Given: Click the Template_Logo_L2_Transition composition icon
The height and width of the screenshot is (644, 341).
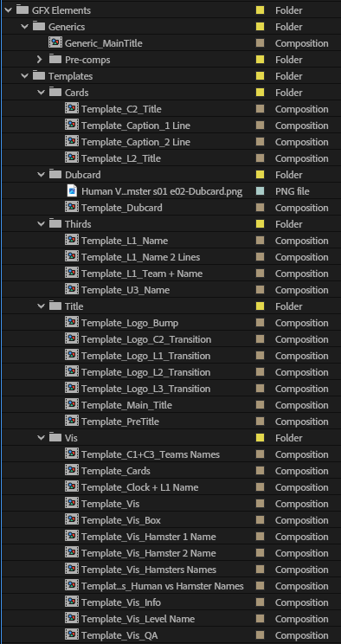Looking at the screenshot, I should 72,371.
